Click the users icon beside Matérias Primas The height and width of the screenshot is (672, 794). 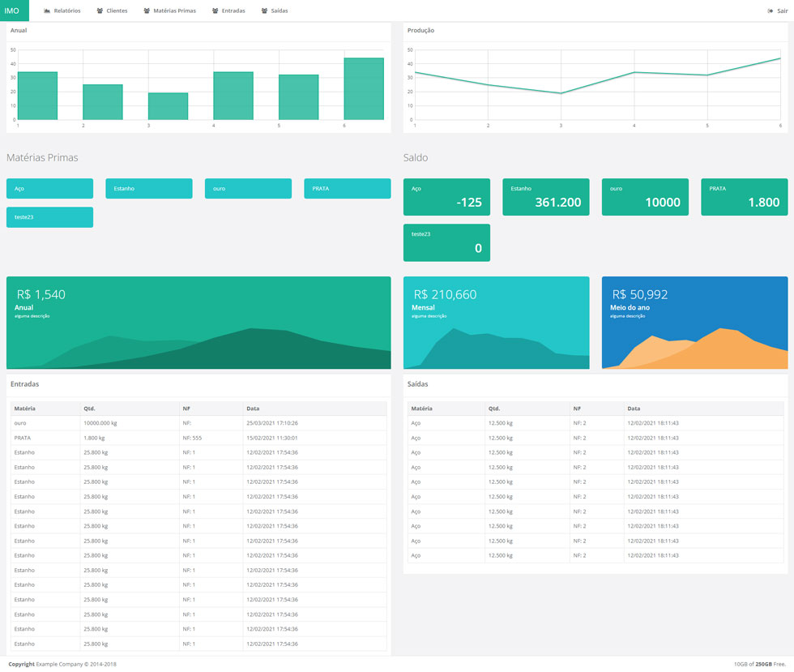(147, 11)
